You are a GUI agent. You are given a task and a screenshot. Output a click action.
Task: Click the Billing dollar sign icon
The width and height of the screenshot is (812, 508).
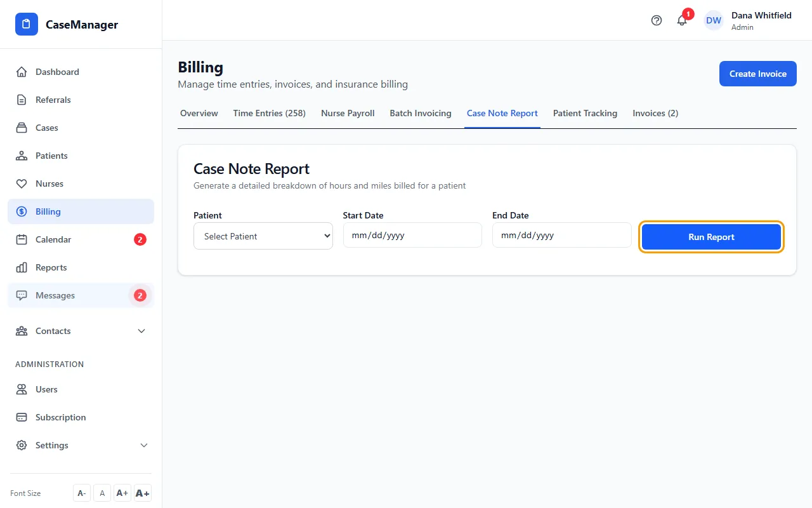[x=22, y=211]
